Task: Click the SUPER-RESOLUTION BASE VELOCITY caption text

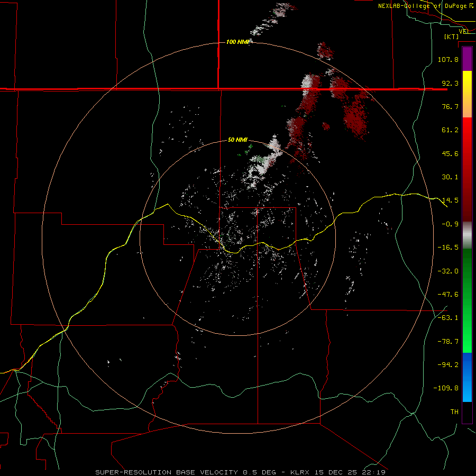Action: [167, 472]
